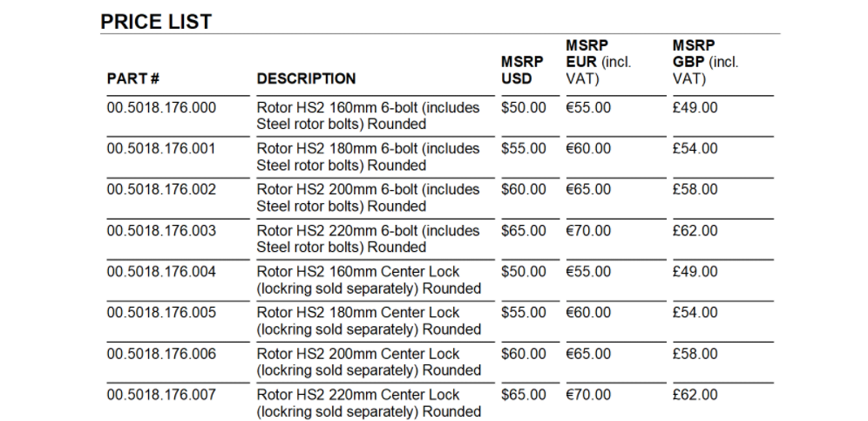868x421 pixels.
Task: Click the Rotor HS2 220mm Center Lock description
Action: [x=368, y=403]
